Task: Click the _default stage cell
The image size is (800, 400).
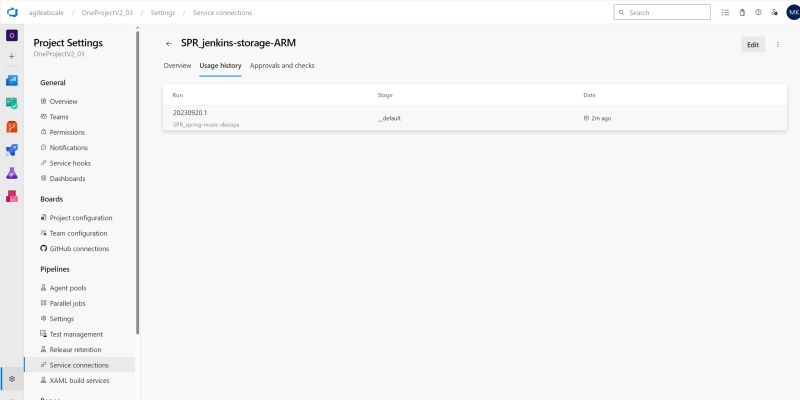Action: tap(389, 118)
